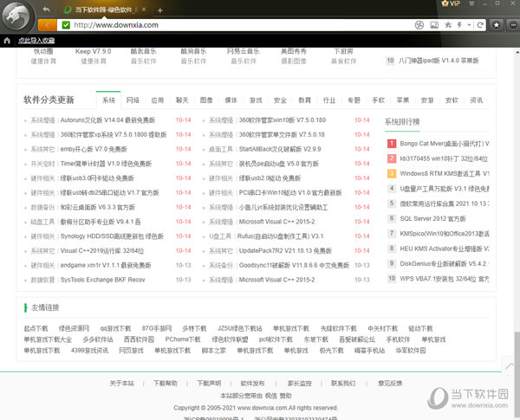The image size is (520, 420).
Task: Switch to the 行业 category tab
Action: (329, 100)
